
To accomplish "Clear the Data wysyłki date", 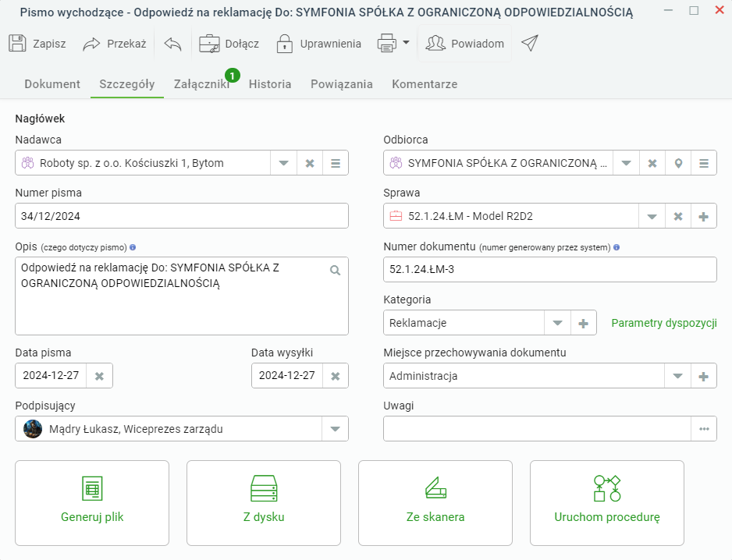I will [336, 376].
